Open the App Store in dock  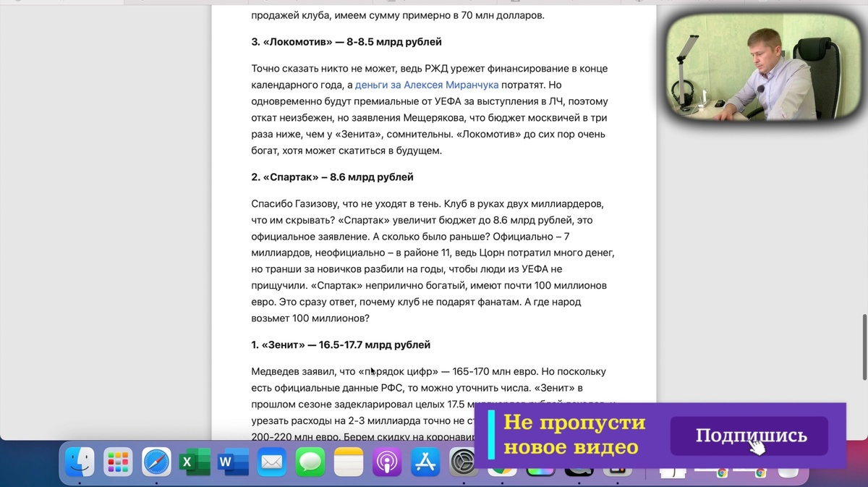pyautogui.click(x=425, y=462)
